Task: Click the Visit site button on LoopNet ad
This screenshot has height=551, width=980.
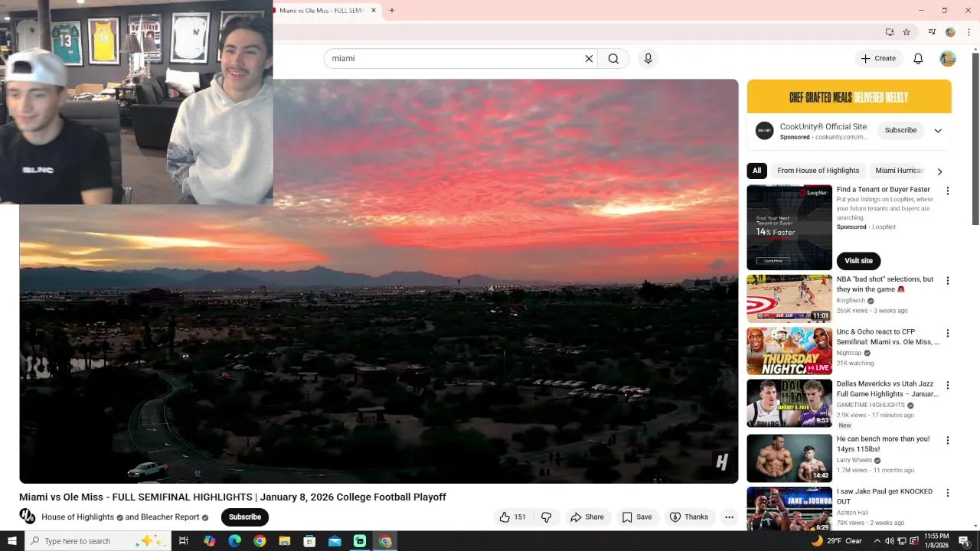Action: [858, 261]
